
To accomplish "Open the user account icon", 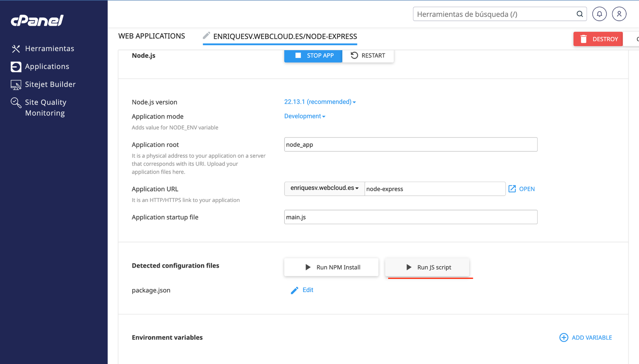I will coord(619,14).
